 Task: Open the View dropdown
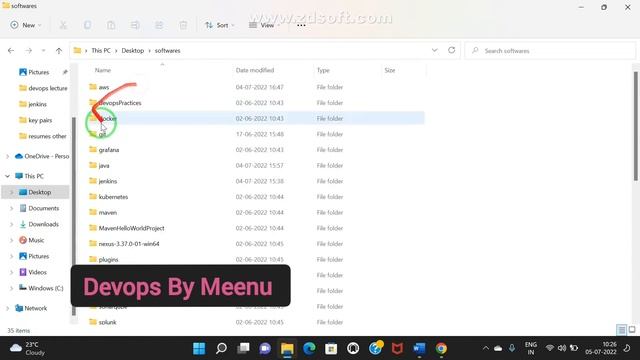coord(264,25)
